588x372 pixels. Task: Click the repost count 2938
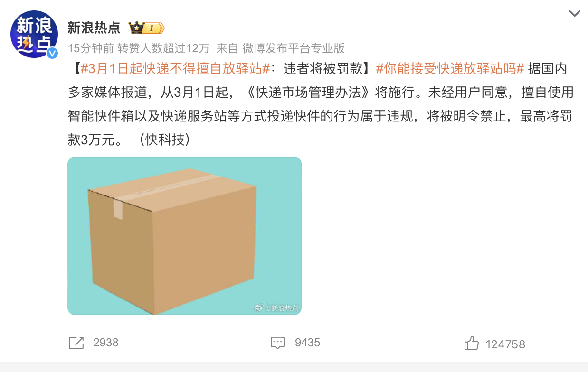[106, 343]
